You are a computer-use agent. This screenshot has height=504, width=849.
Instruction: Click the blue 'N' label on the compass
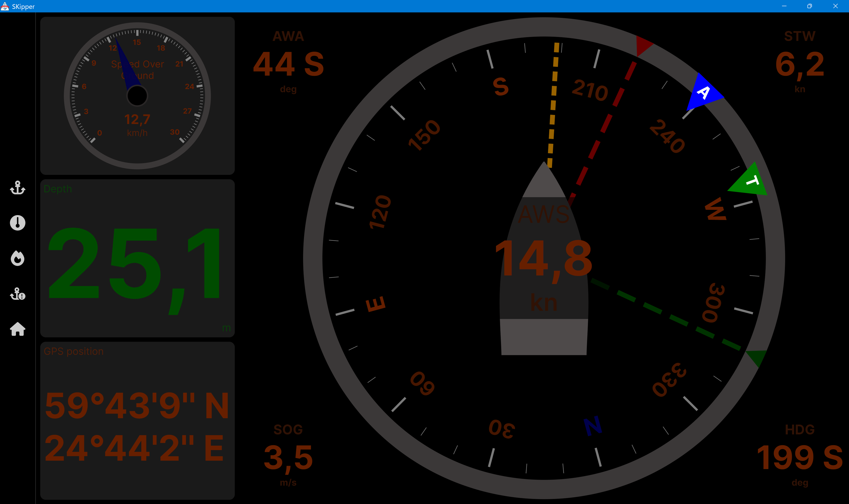tap(593, 426)
